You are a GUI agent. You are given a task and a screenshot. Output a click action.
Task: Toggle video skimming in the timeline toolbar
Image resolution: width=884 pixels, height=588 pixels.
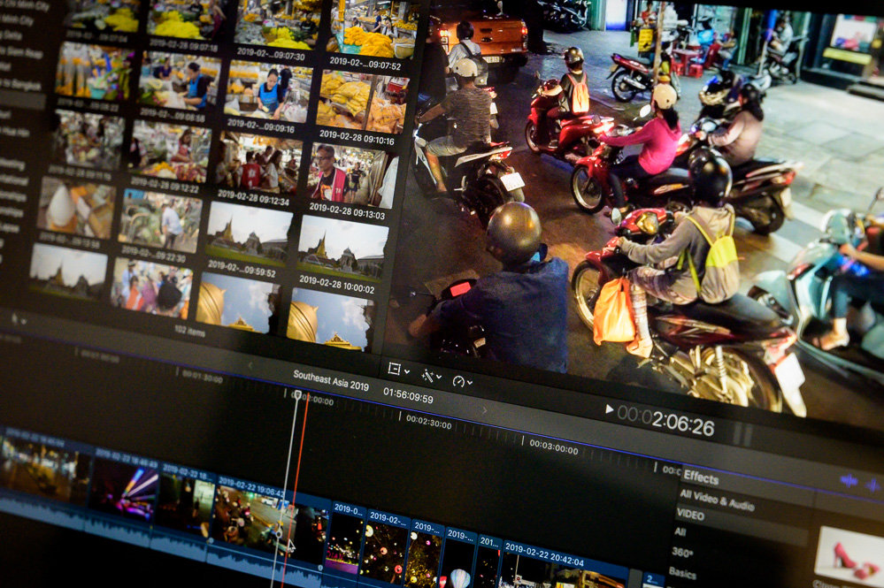849,480
